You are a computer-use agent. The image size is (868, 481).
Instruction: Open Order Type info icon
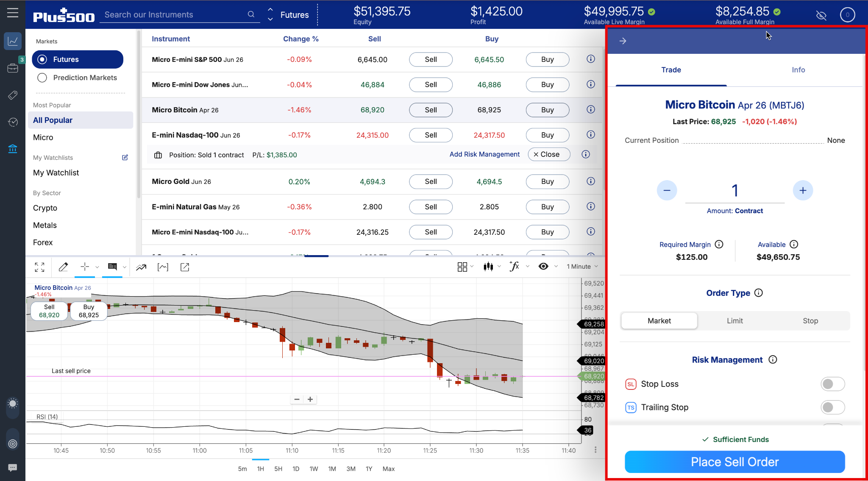(759, 293)
